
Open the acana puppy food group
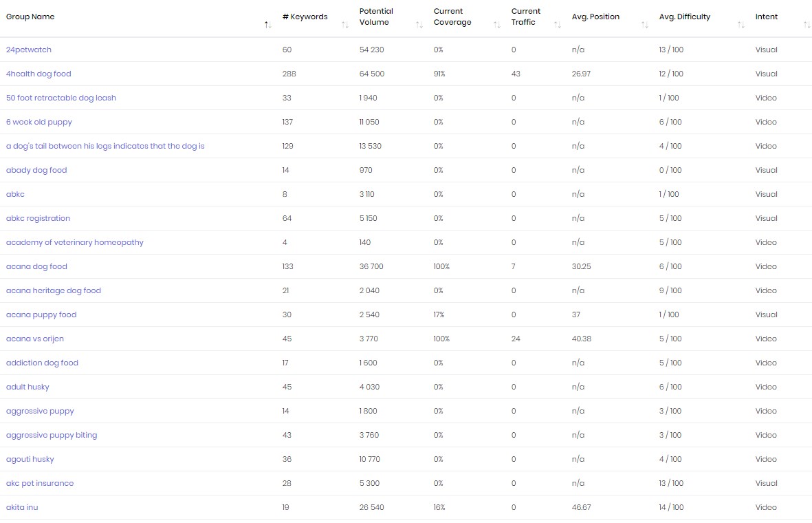[41, 314]
